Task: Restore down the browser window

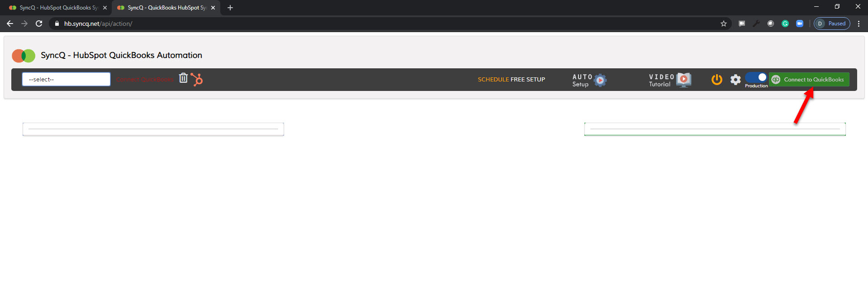Action: click(837, 7)
